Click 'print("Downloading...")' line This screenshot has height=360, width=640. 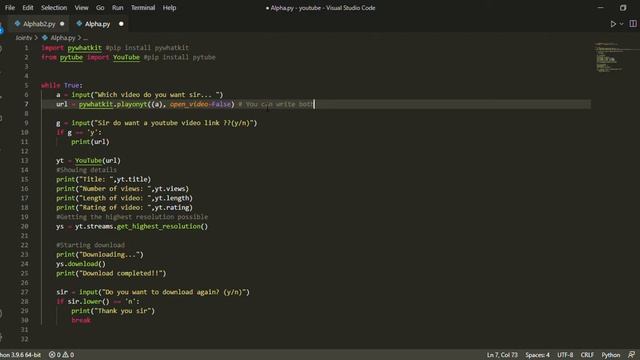tap(100, 254)
